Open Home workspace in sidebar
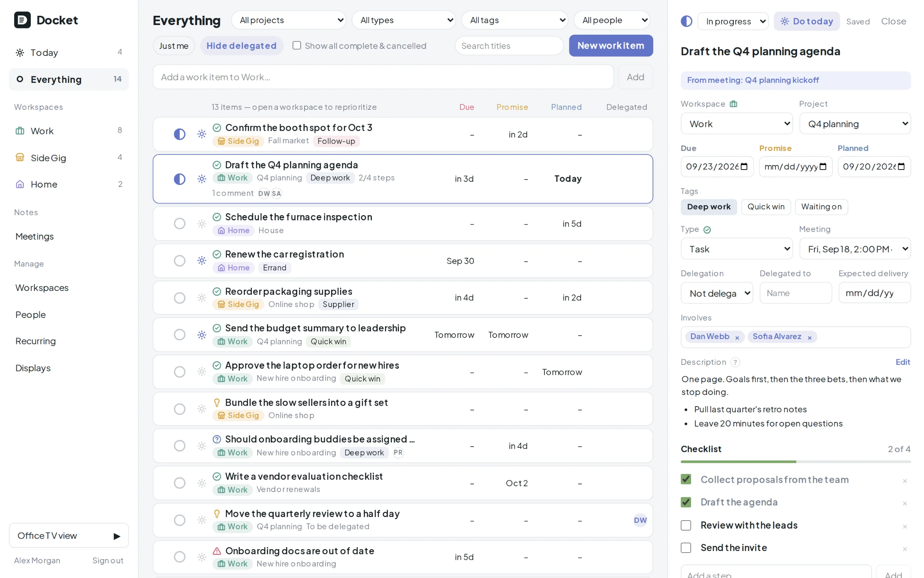This screenshot has width=924, height=578. (x=69, y=184)
